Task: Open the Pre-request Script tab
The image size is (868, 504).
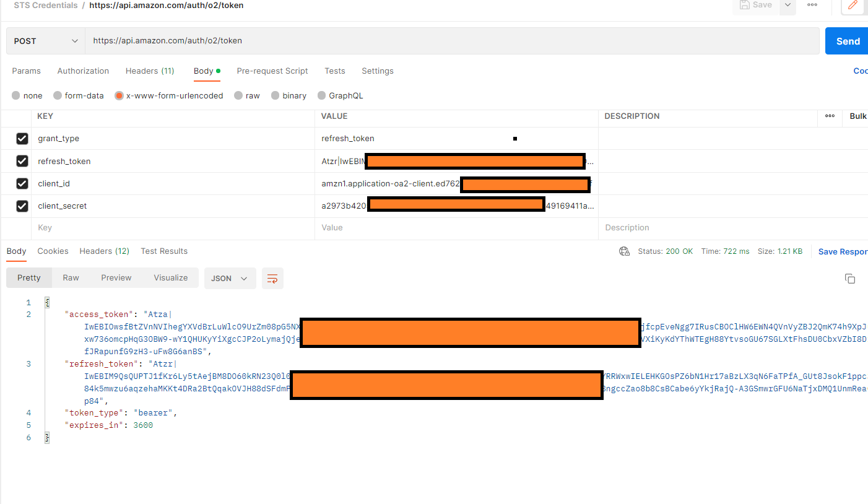Action: point(272,71)
